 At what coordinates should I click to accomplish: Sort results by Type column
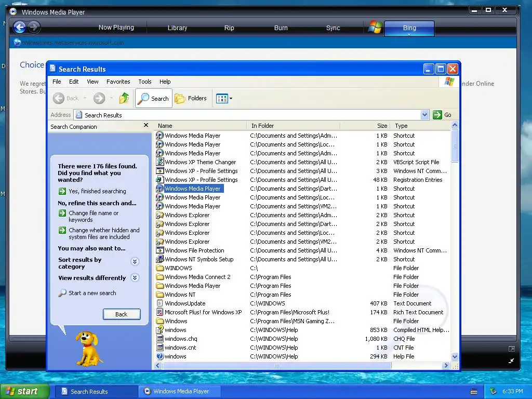pos(420,126)
